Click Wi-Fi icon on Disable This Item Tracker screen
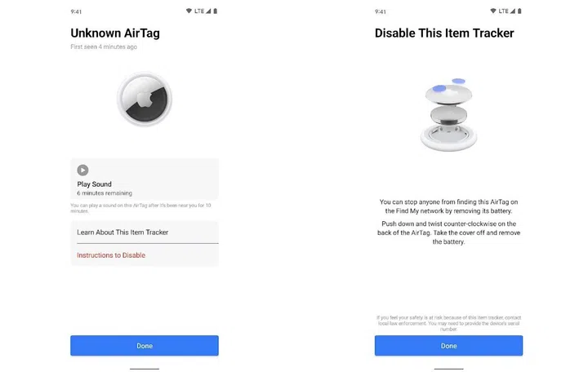The height and width of the screenshot is (372, 588). (492, 11)
